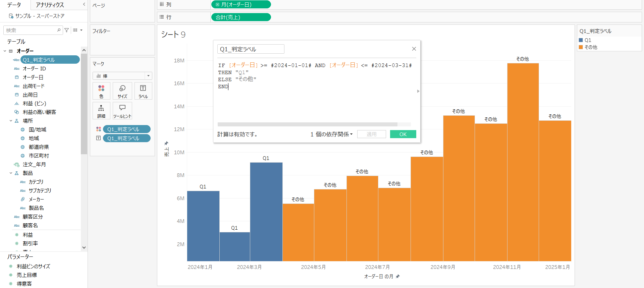The image size is (644, 288).
Task: Select the 出荷モード field
Action: (34, 86)
